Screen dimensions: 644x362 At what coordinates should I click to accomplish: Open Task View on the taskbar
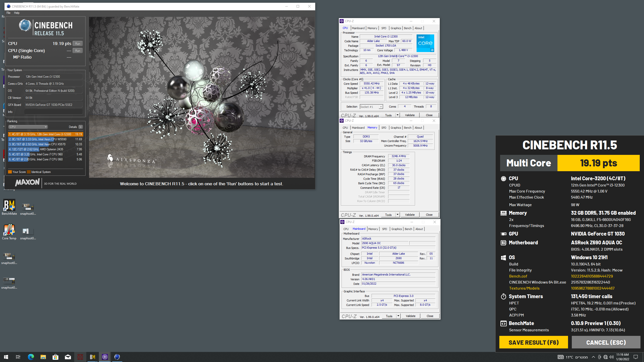[18, 357]
